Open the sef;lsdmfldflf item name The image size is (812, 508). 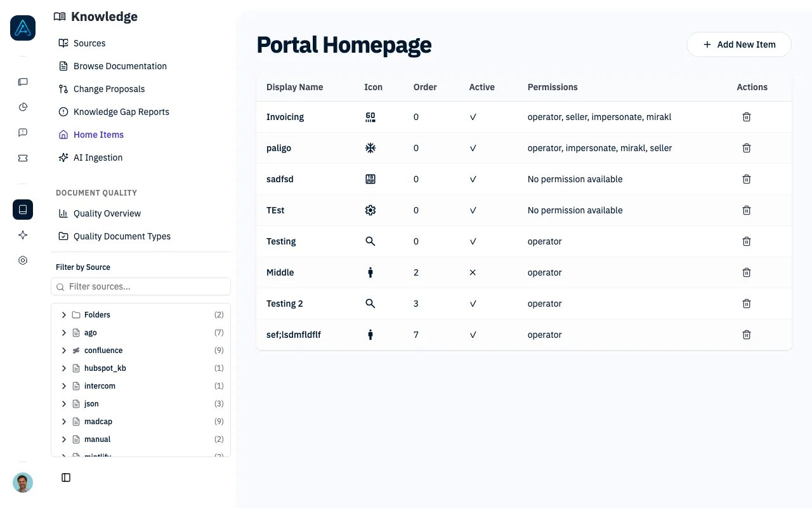pos(294,335)
